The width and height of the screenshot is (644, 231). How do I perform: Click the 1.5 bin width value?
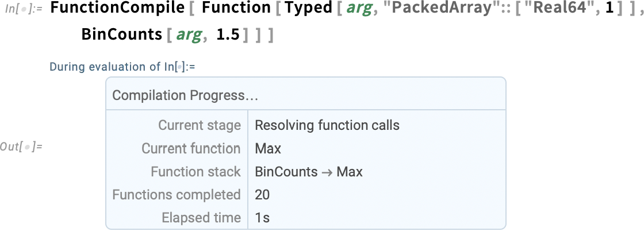[228, 35]
